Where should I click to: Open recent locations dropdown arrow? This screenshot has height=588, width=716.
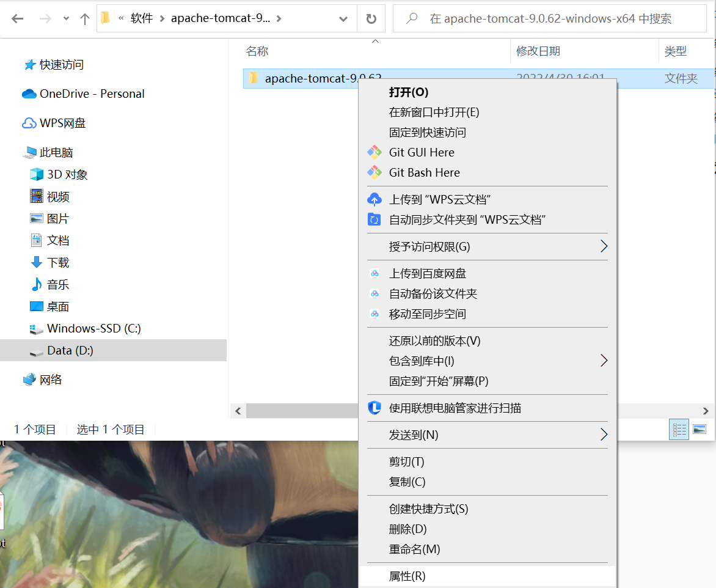coord(66,19)
